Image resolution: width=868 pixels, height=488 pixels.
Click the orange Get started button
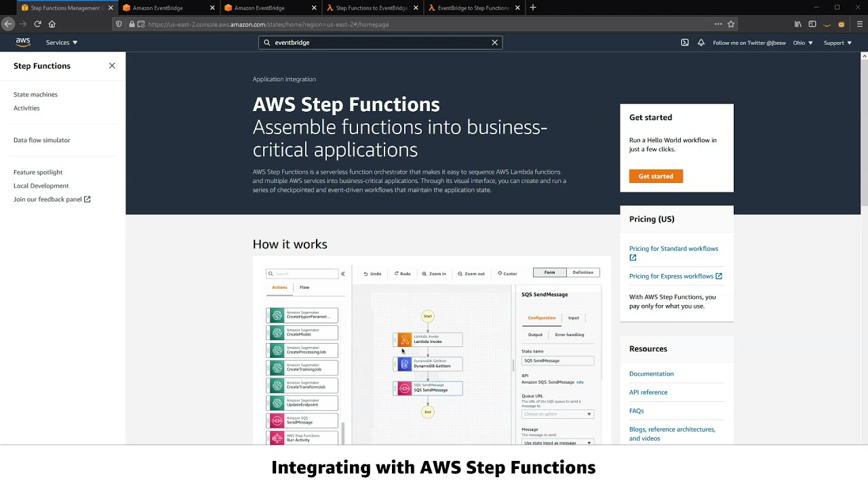point(656,176)
